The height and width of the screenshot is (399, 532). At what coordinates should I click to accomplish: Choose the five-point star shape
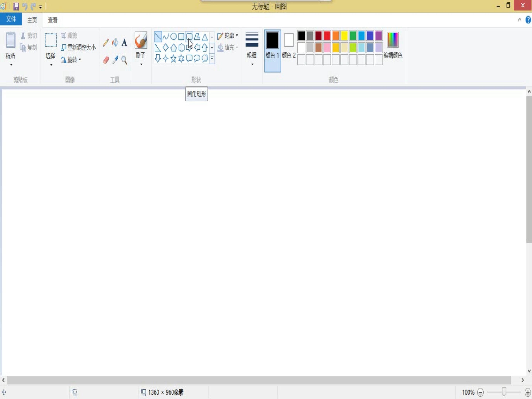[x=173, y=58]
